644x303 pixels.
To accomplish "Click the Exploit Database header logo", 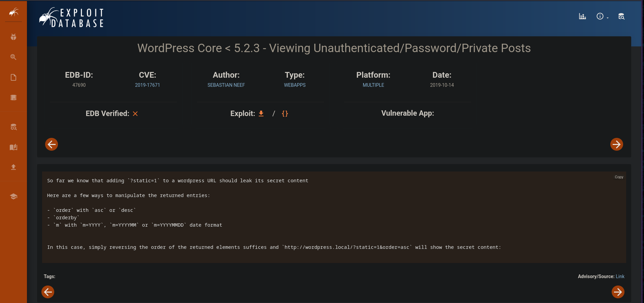I will [71, 17].
